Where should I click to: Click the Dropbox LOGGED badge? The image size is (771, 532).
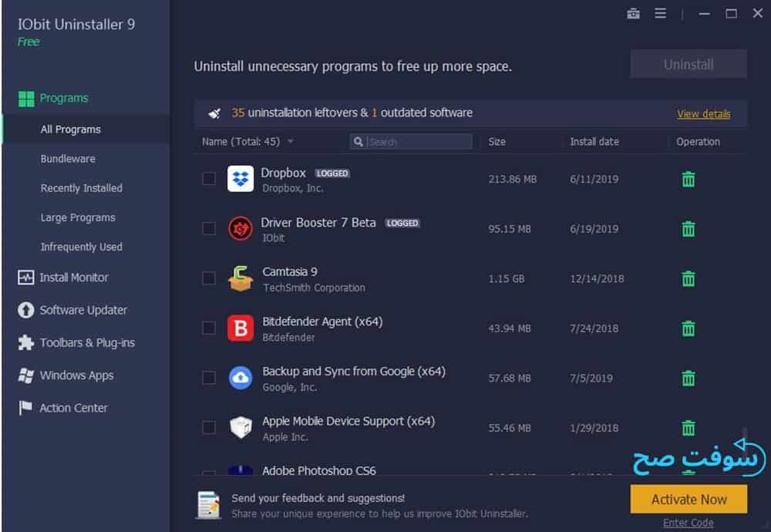(332, 173)
